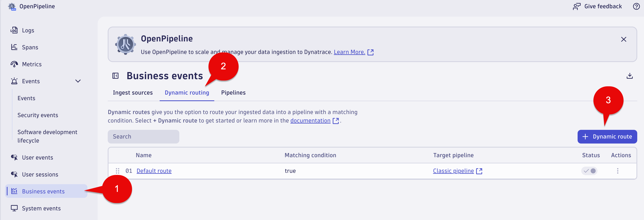Grab the drag handle of Default route
The image size is (644, 220).
[118, 171]
